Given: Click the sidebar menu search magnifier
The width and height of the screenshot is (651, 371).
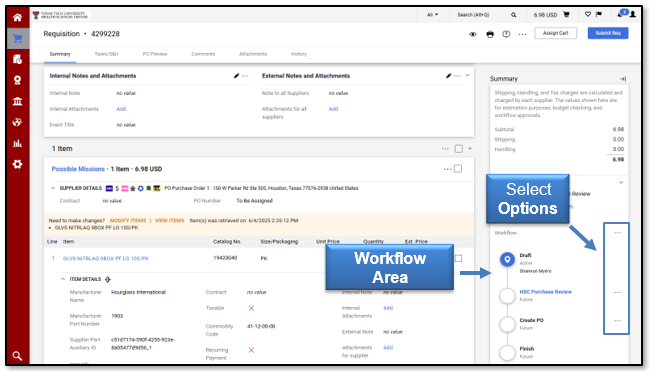Looking at the screenshot, I should (17, 356).
